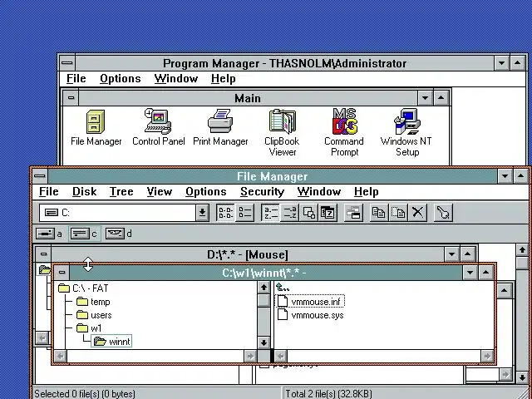Viewport: 532px width, 399px height.
Task: Launch the MS-DOS Command Prompt icon
Action: (344, 133)
